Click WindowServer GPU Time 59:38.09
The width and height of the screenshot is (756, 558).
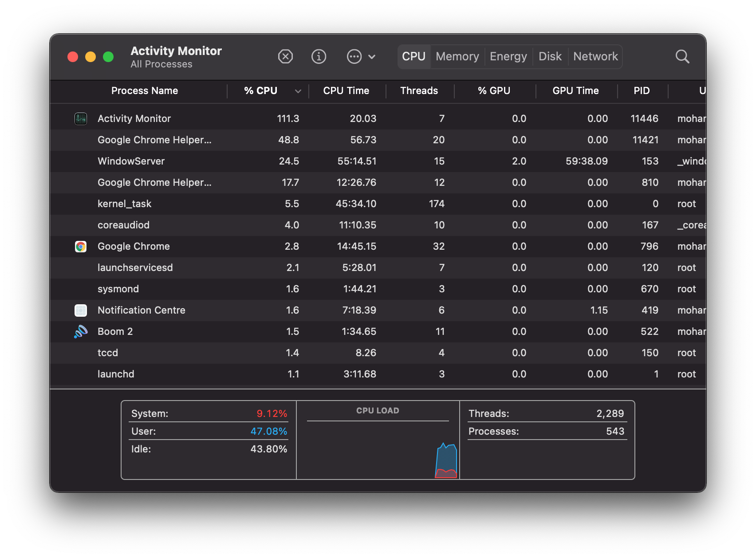point(587,161)
